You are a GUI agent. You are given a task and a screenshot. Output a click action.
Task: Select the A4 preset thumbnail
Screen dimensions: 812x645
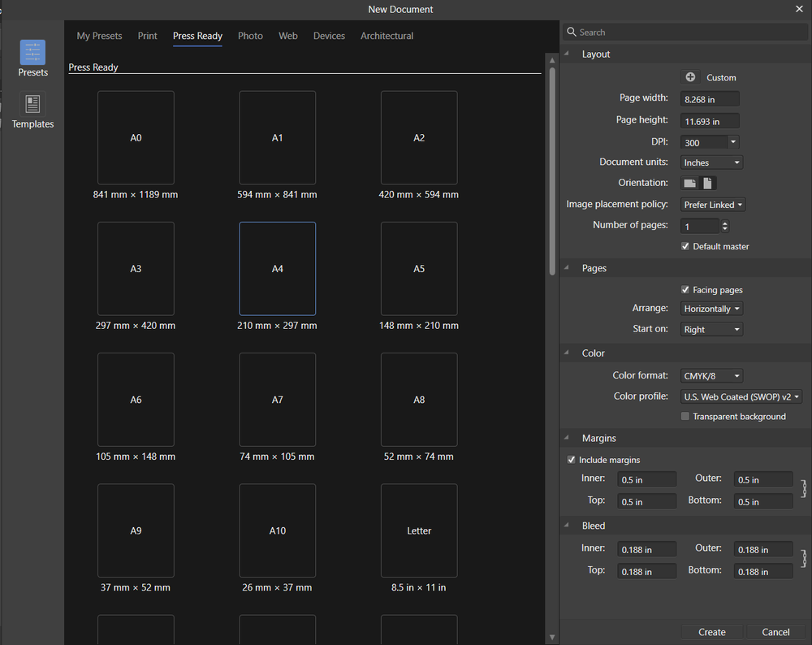278,269
